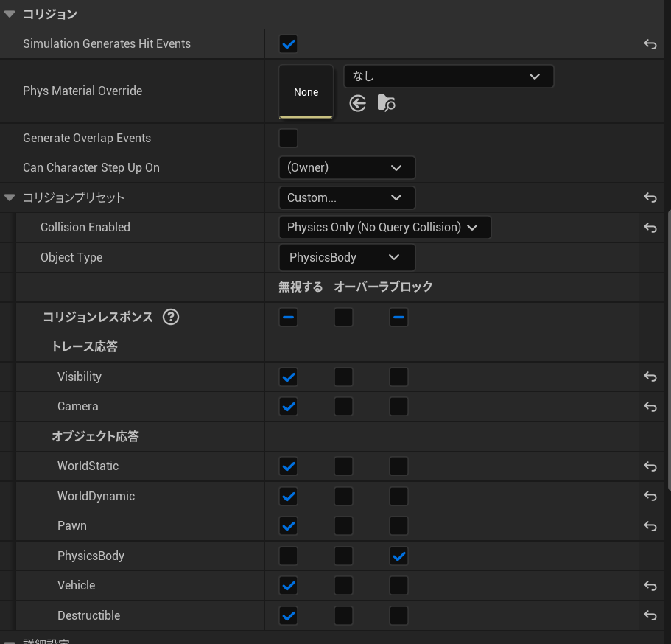Set WorldDynamic response to block
This screenshot has width=671, height=644.
(398, 497)
